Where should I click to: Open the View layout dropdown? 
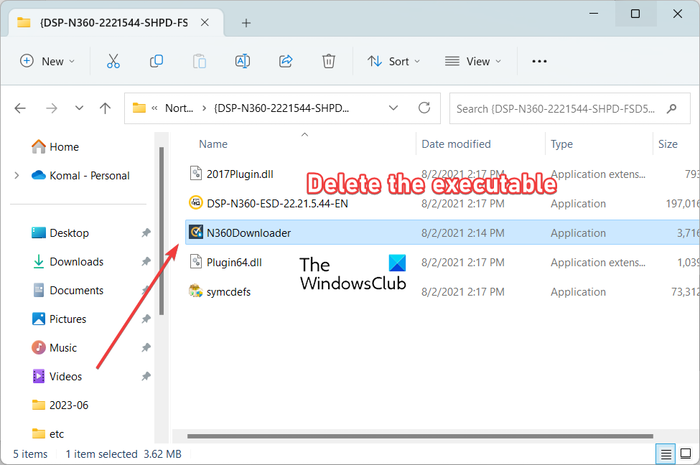(x=473, y=61)
